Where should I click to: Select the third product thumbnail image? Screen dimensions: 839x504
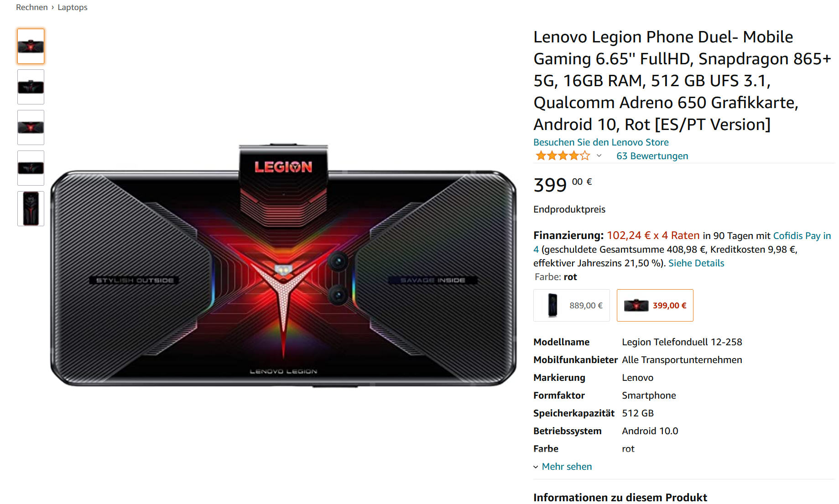pyautogui.click(x=31, y=127)
